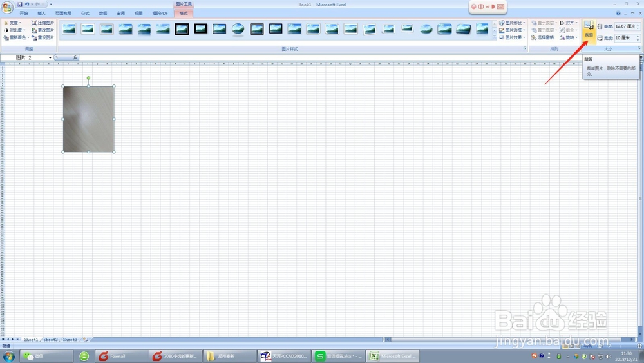Open the Name Box dropdown arrow
644x363 pixels.
[x=50, y=57]
